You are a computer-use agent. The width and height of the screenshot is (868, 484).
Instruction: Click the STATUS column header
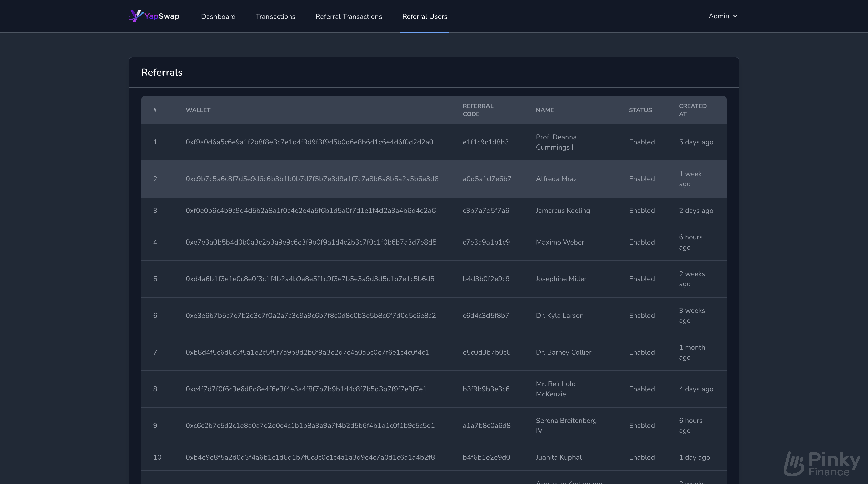[640, 110]
